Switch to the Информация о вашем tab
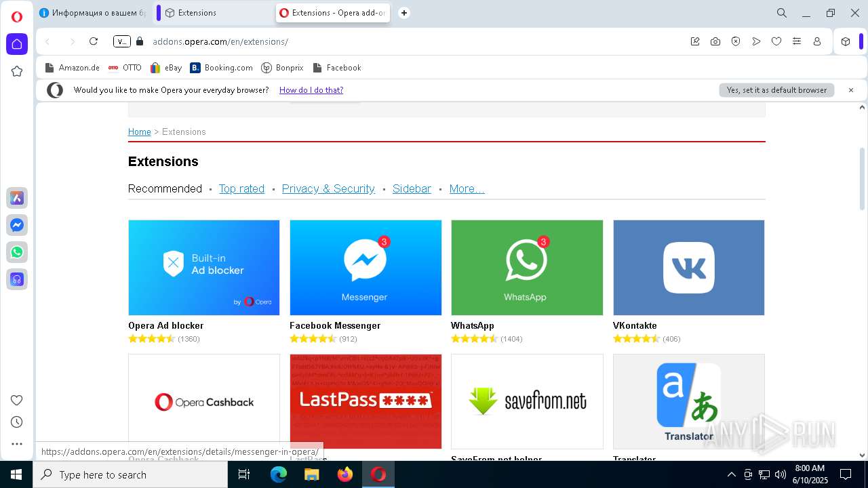 coord(93,13)
